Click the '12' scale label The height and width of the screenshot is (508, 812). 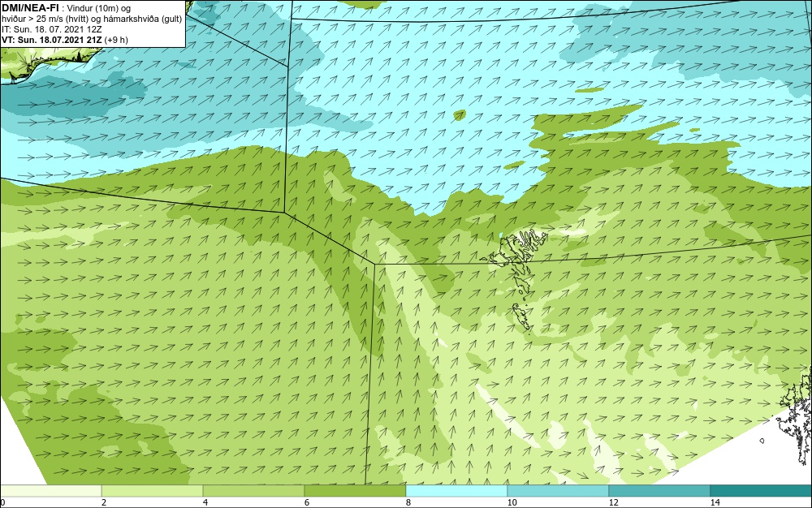tap(614, 502)
